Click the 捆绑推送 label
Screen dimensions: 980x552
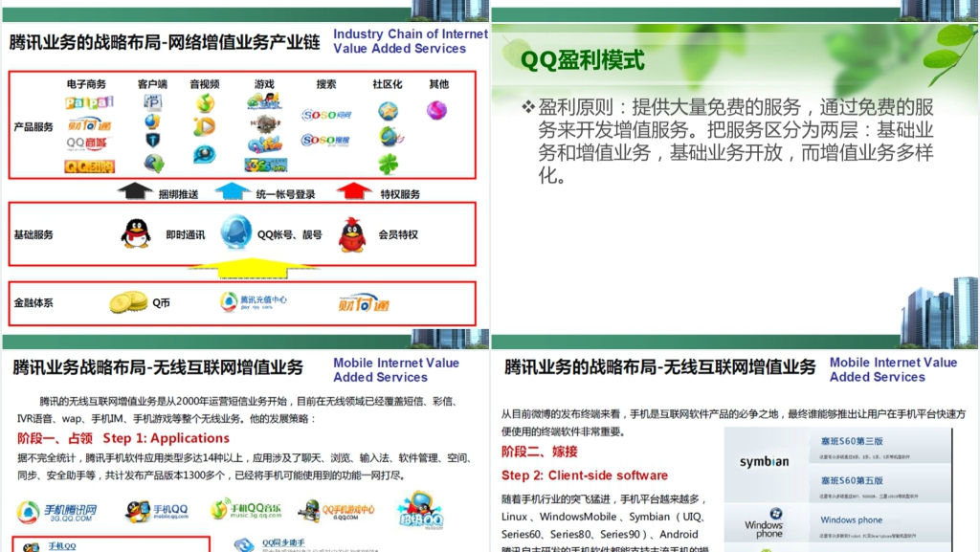[x=178, y=194]
